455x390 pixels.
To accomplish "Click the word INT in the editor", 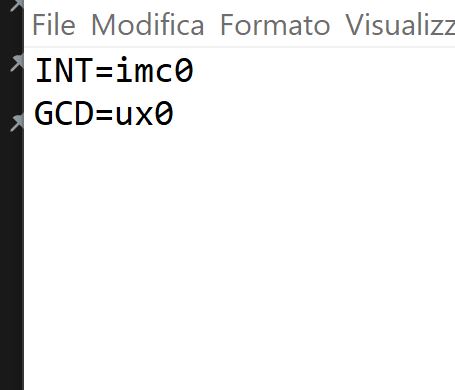I will point(64,70).
